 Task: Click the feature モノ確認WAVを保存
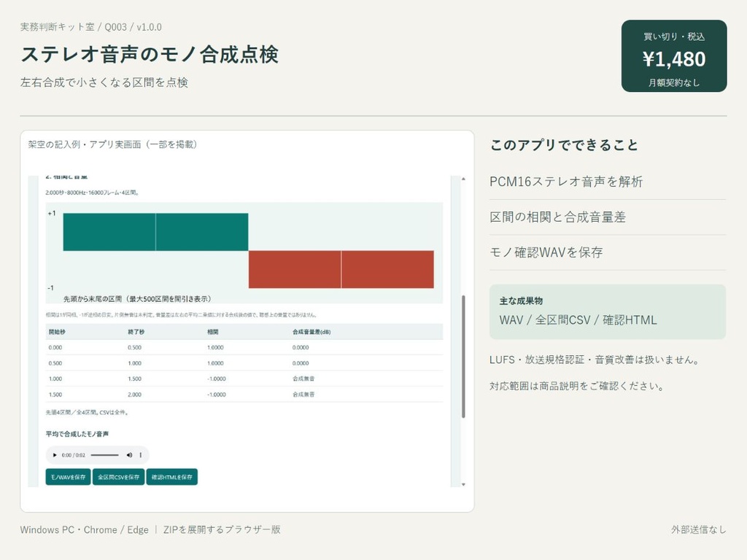click(x=546, y=252)
